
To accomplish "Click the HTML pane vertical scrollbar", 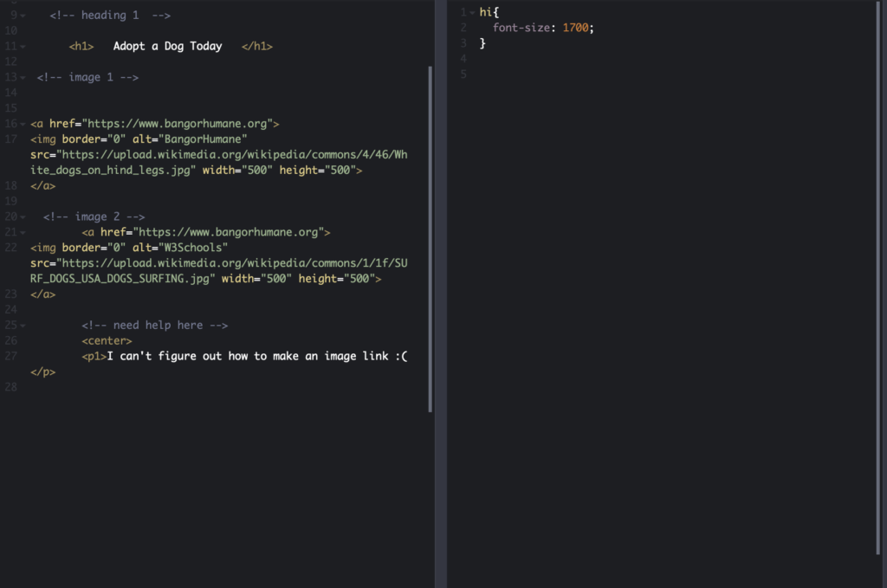I will click(431, 238).
